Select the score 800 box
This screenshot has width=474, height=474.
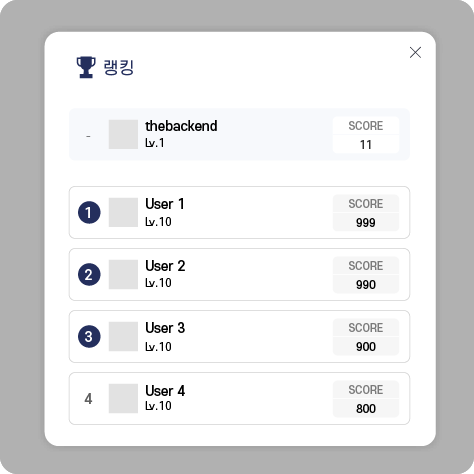[x=366, y=399]
